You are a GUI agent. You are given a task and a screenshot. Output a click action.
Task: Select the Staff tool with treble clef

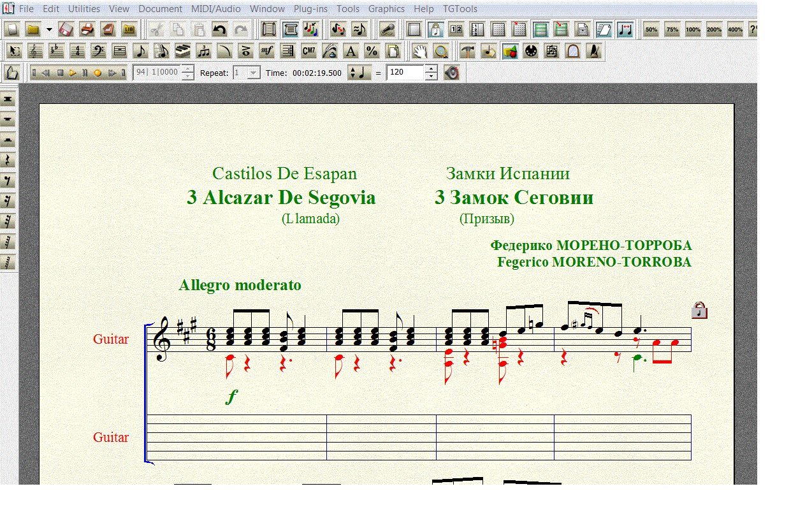[x=36, y=51]
